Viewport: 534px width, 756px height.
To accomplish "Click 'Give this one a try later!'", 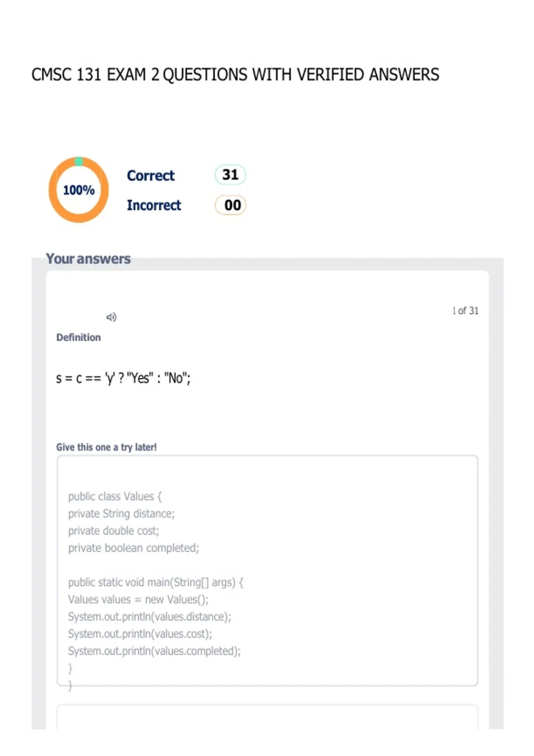I will click(x=106, y=447).
